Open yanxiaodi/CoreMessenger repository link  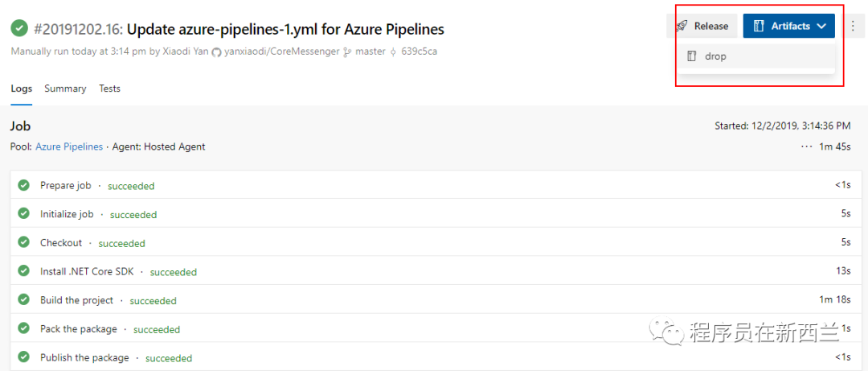[281, 52]
